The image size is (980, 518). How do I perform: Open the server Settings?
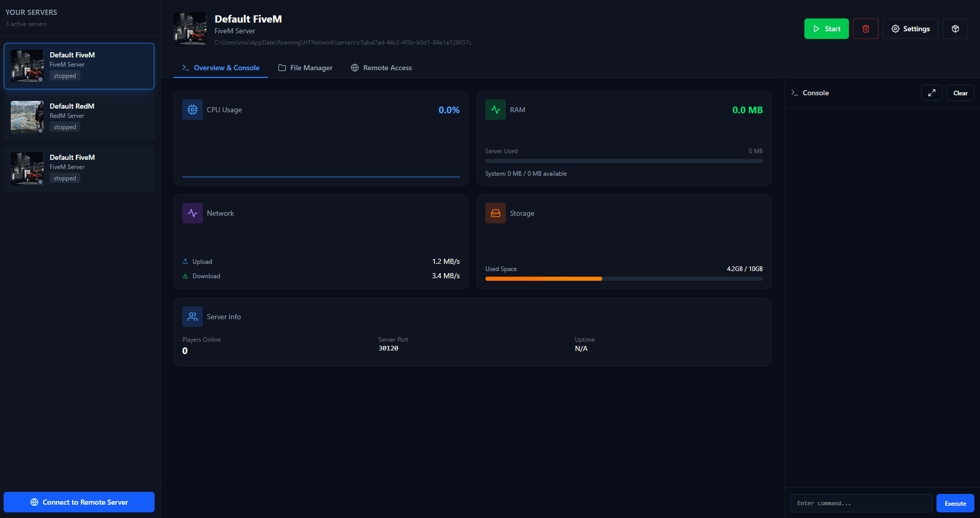coord(910,28)
